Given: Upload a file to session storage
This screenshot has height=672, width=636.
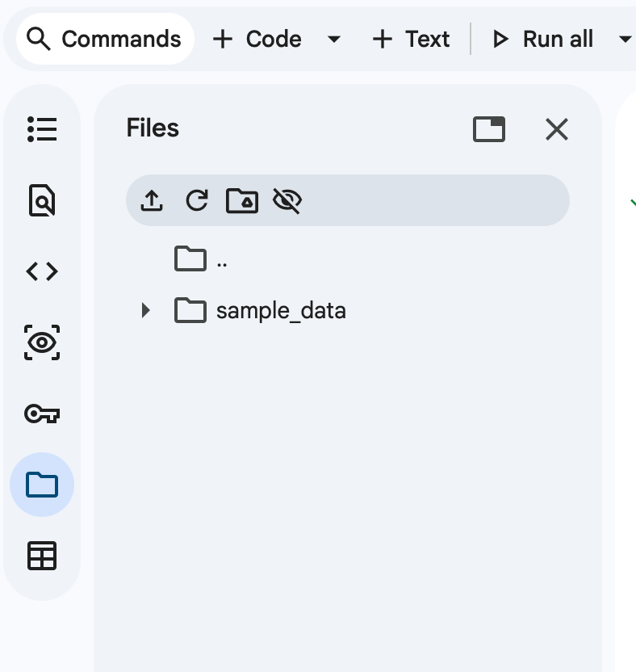Looking at the screenshot, I should (x=152, y=200).
